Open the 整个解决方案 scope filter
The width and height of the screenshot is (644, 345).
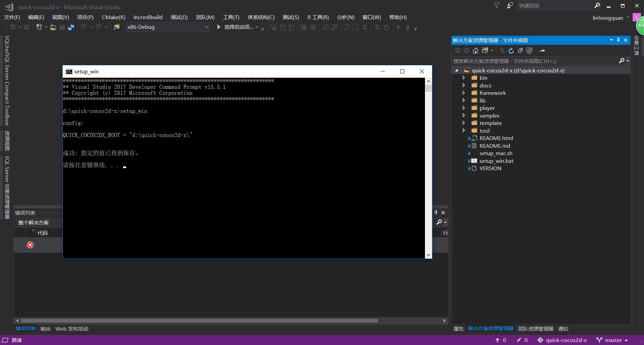[39, 222]
